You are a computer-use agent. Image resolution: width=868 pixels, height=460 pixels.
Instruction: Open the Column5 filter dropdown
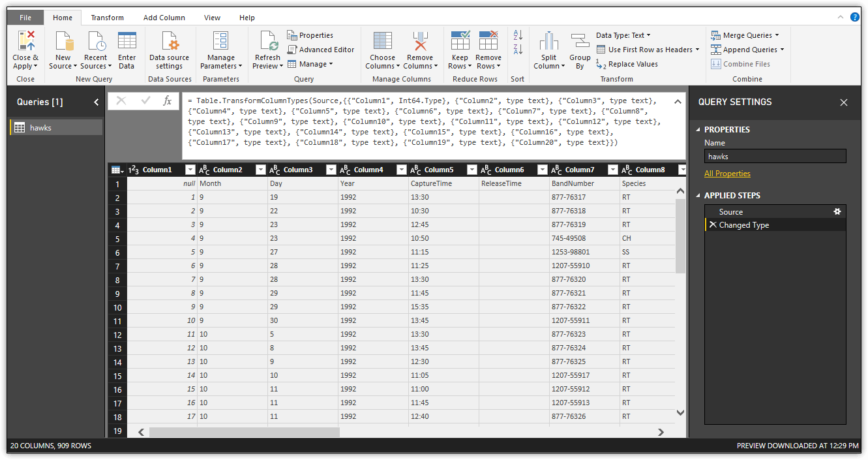472,170
